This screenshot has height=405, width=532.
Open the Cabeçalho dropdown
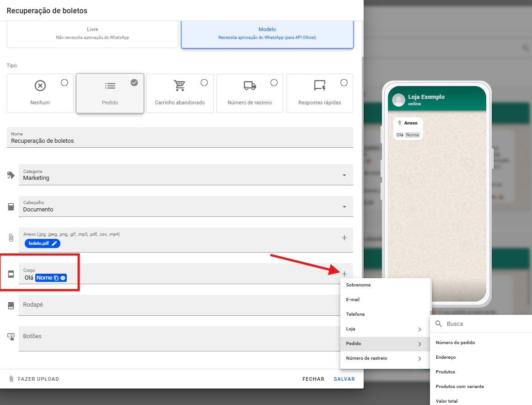point(344,207)
